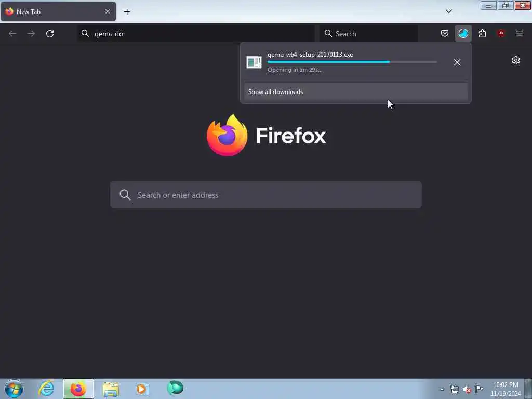The image size is (532, 399).
Task: Close the New Tab tab
Action: tap(108, 11)
